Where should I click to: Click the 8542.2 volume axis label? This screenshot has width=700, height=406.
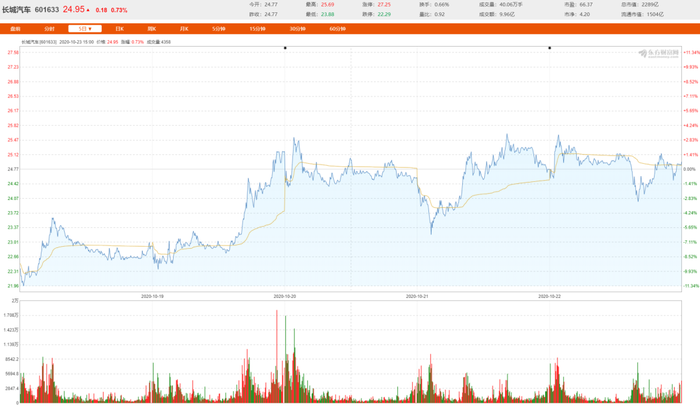(12, 359)
